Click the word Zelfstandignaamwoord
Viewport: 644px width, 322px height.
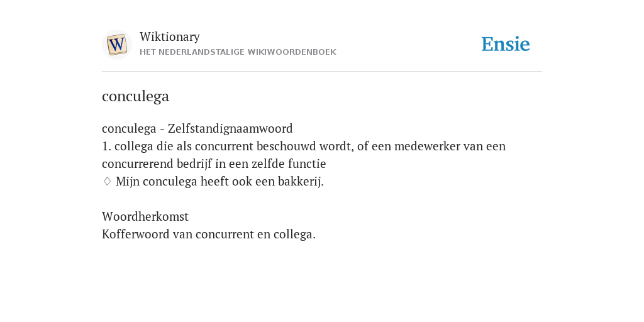[x=230, y=128]
